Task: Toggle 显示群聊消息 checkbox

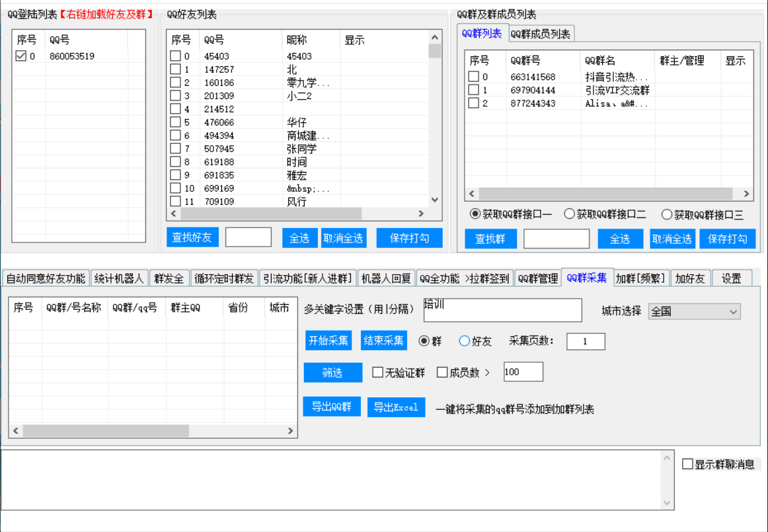Action: [687, 464]
